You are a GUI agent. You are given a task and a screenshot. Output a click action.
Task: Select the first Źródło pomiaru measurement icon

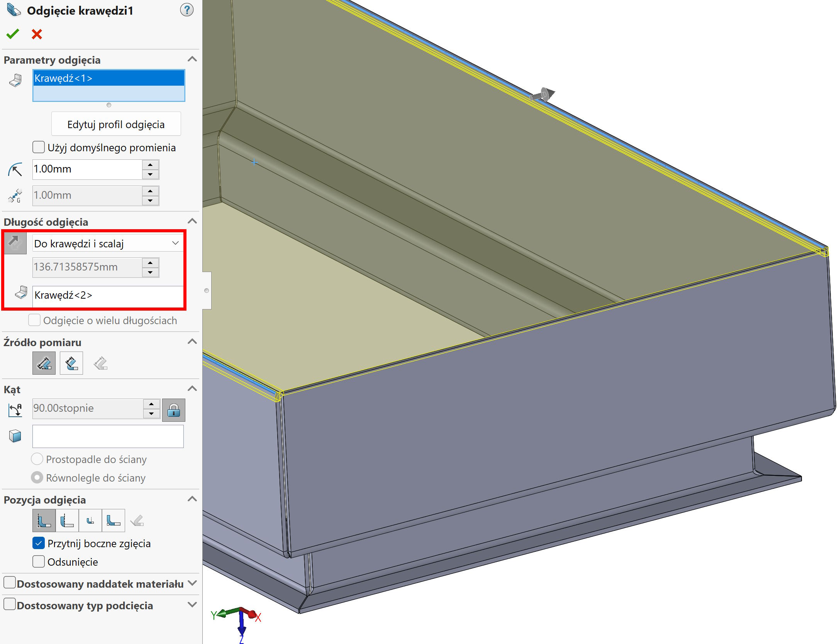[x=44, y=363]
